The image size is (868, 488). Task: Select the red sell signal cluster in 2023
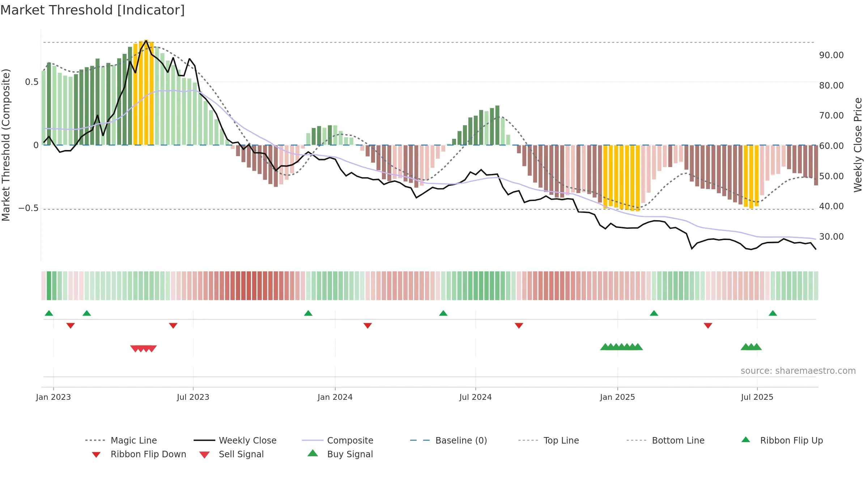pyautogui.click(x=144, y=348)
